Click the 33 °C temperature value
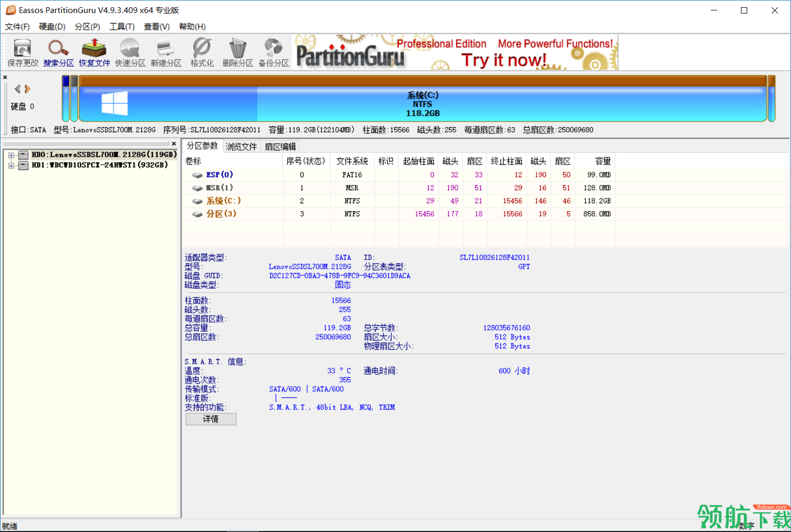The height and width of the screenshot is (532, 791). coord(339,371)
